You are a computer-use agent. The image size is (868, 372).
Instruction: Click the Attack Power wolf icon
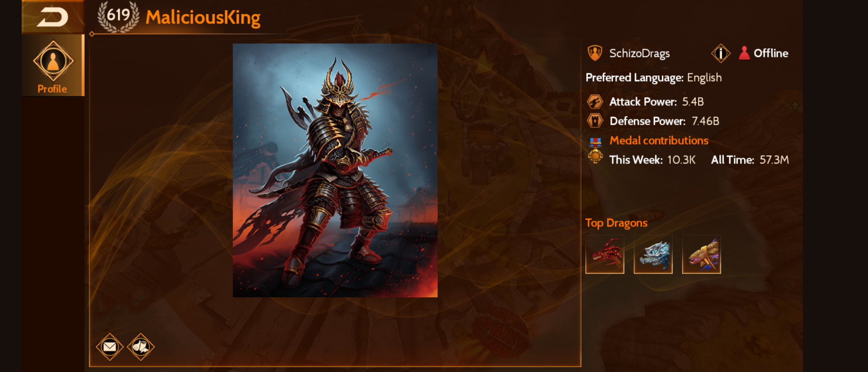595,102
